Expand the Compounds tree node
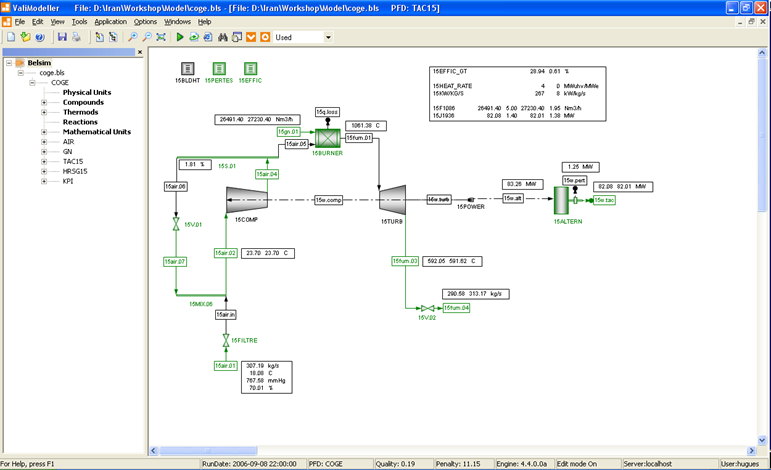The height and width of the screenshot is (470, 771). pos(44,102)
